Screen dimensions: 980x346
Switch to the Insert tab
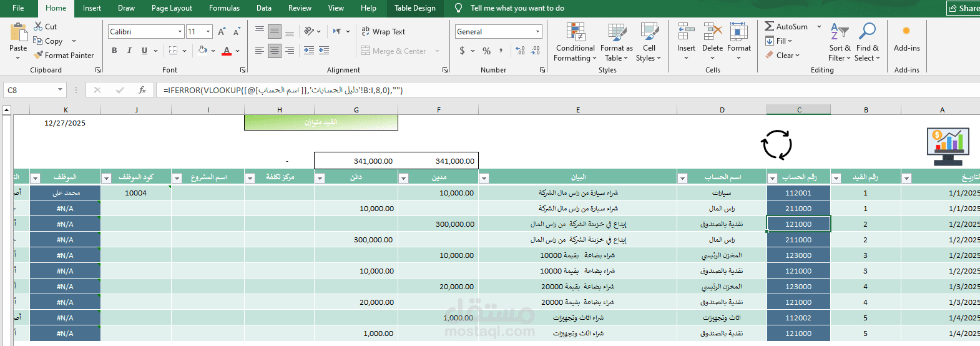(x=92, y=8)
